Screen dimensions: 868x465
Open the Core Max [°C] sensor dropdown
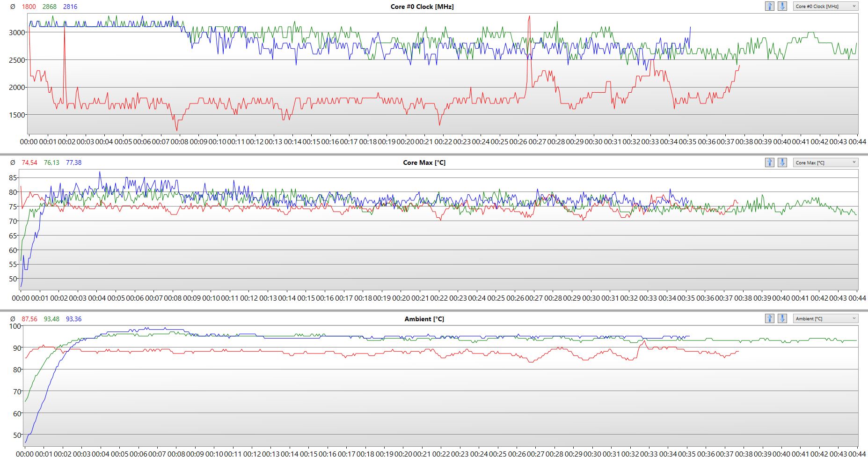click(x=825, y=162)
